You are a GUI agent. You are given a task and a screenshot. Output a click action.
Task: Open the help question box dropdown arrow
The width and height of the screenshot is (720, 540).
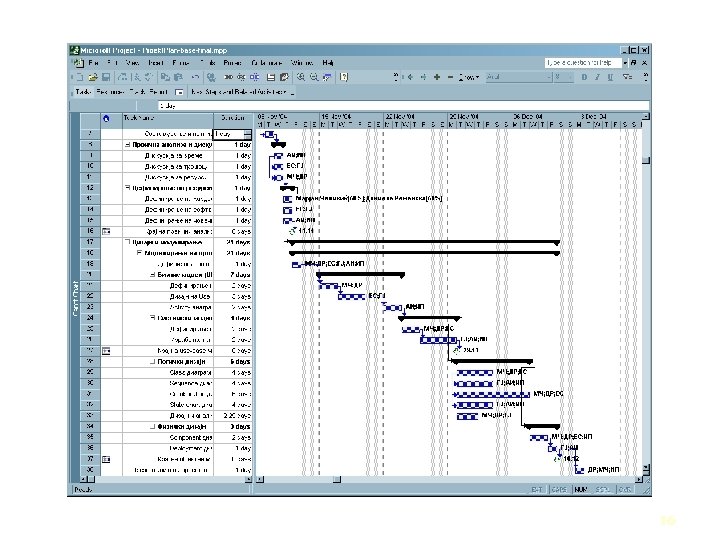[625, 62]
